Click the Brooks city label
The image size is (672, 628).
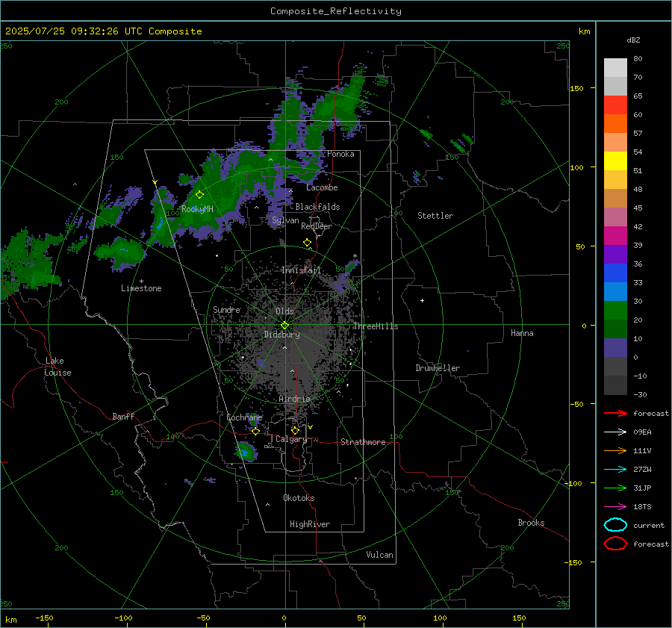point(531,523)
